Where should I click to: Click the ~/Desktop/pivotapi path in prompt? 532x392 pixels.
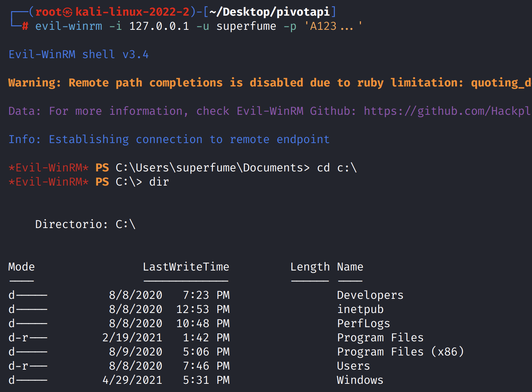coord(269,12)
